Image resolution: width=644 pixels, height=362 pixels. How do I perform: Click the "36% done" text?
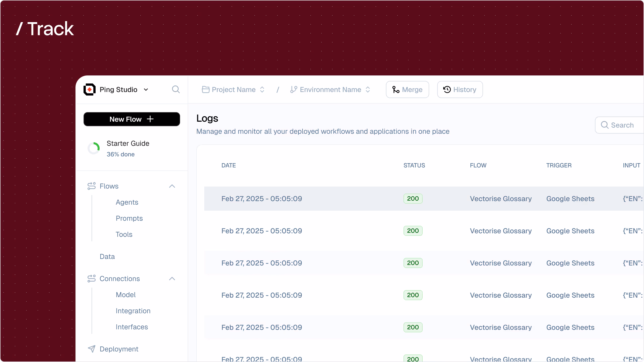coord(121,154)
